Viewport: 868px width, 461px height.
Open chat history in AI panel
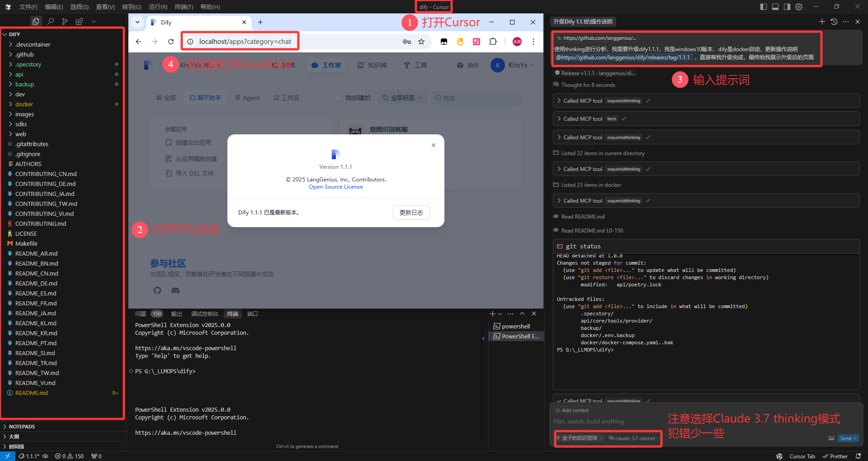pos(834,22)
